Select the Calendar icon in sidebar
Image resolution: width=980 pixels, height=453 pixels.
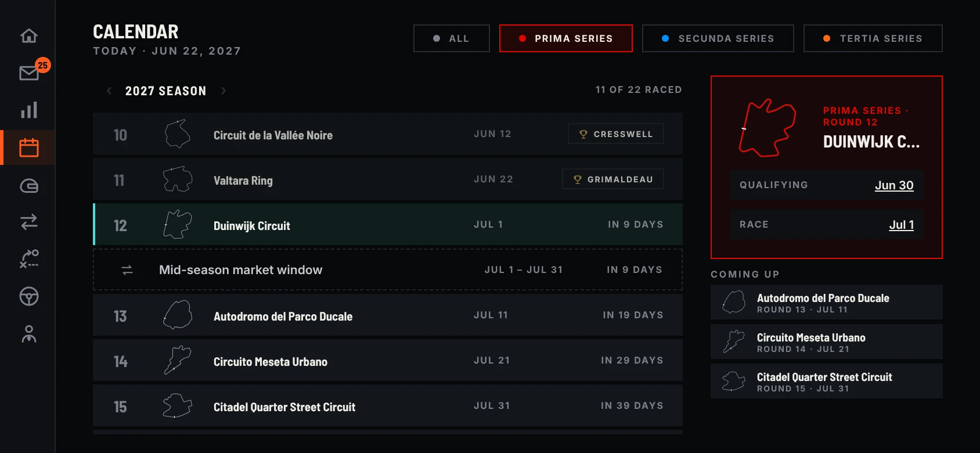click(29, 148)
